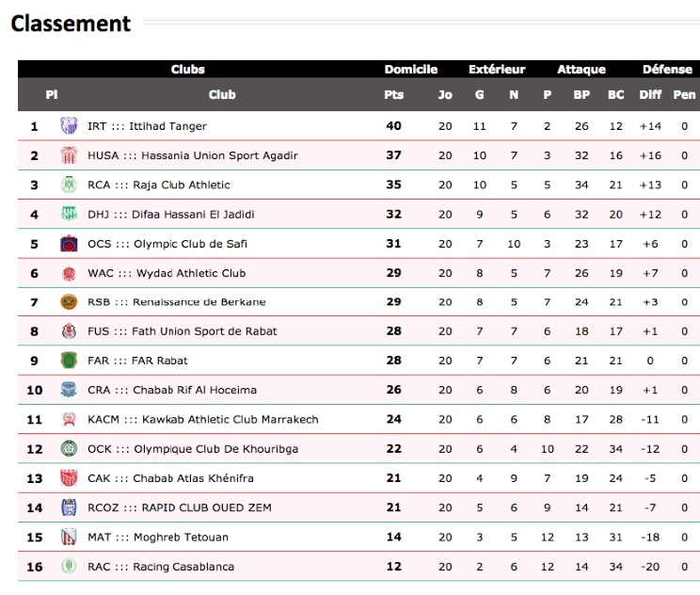Click the FAR Rabat green crest icon
This screenshot has height=595, width=700.
coord(69,360)
